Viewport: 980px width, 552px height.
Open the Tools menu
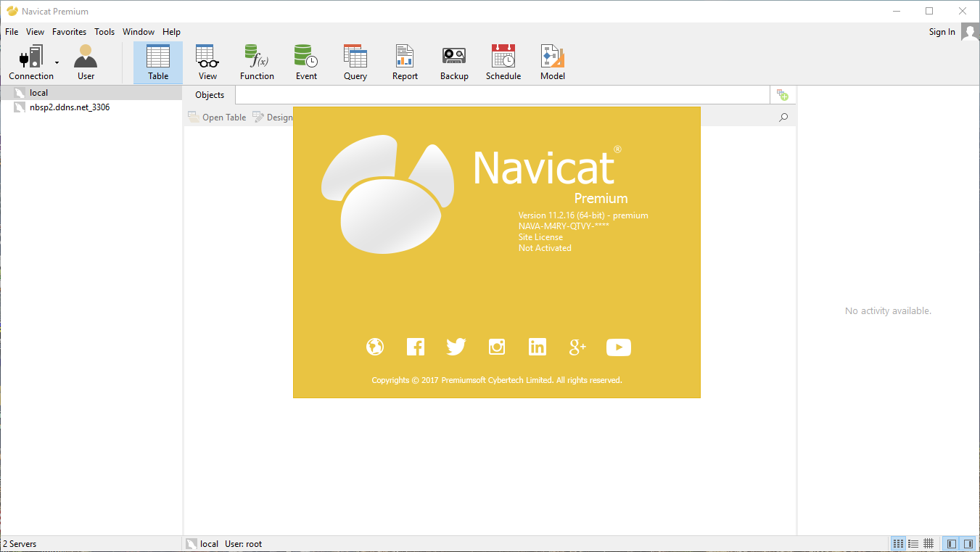click(104, 31)
